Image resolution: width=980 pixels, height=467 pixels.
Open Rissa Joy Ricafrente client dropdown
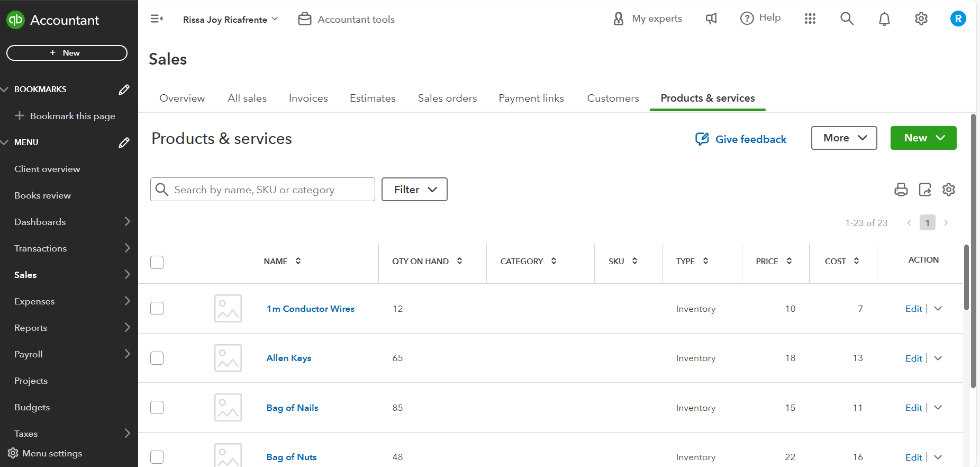tap(230, 20)
